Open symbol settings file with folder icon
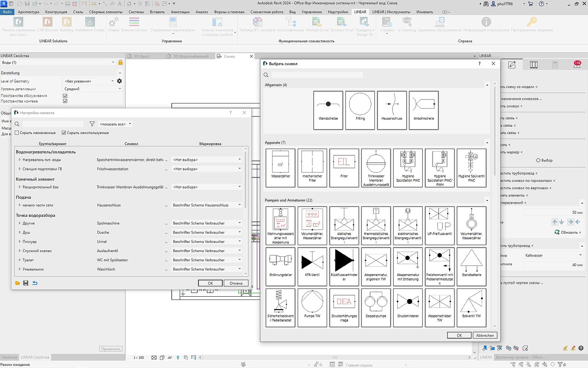 coord(17,283)
